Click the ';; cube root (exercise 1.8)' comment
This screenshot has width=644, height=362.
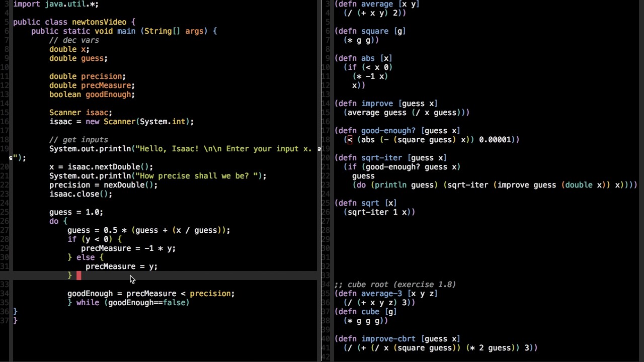click(395, 285)
